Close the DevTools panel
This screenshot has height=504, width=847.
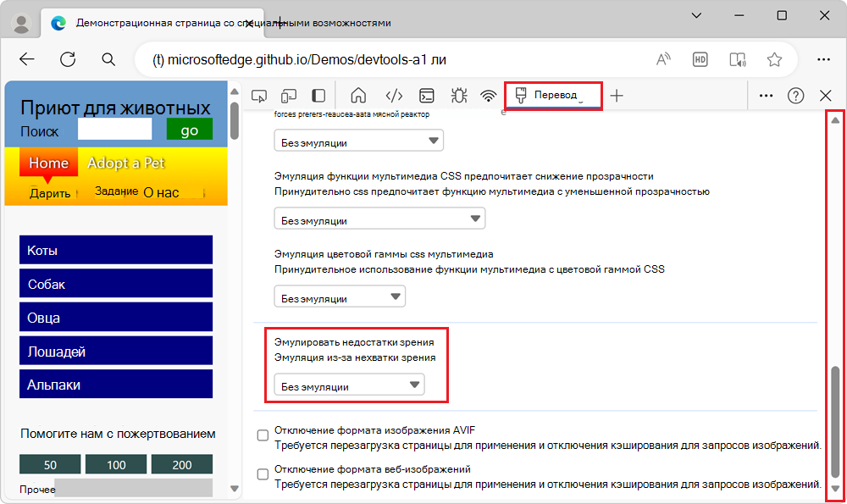825,96
